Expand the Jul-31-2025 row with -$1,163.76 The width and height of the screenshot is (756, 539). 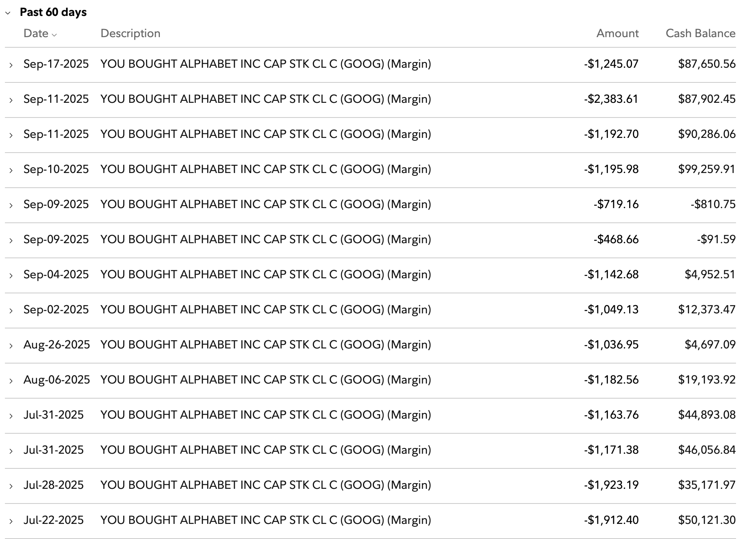[x=10, y=415]
